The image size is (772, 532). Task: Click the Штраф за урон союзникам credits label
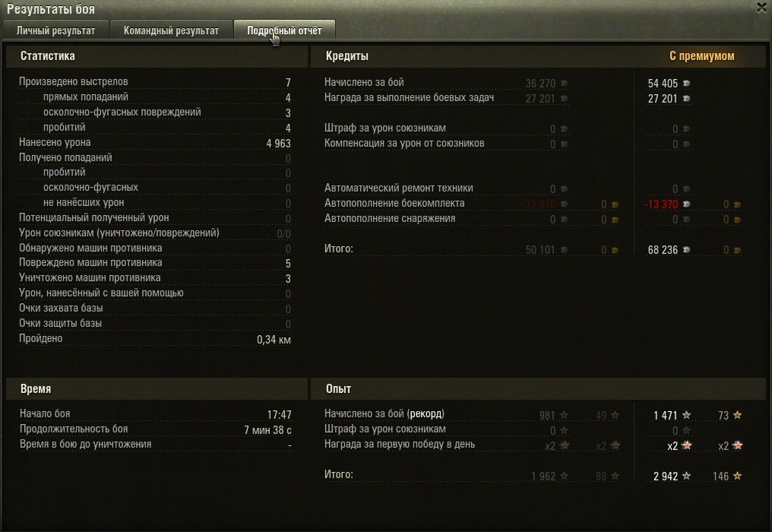(x=385, y=128)
